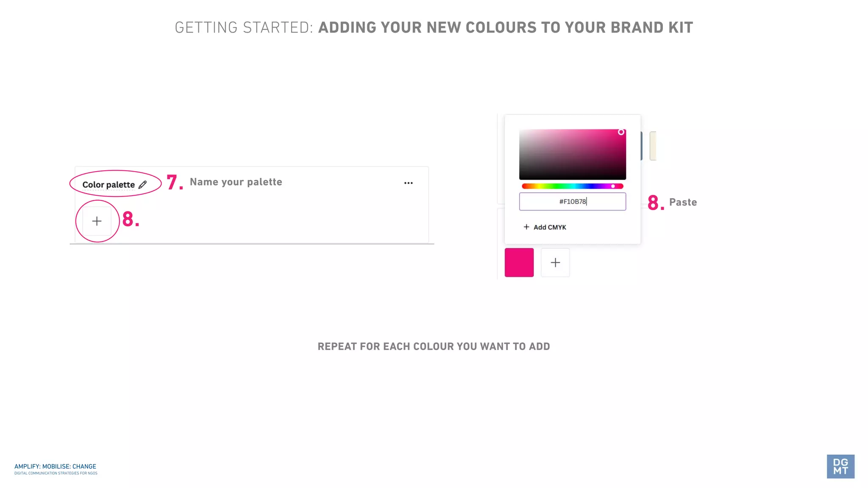The height and width of the screenshot is (488, 868).
Task: Click the Amplify: Mobilise: Change footer text
Action: [x=56, y=466]
